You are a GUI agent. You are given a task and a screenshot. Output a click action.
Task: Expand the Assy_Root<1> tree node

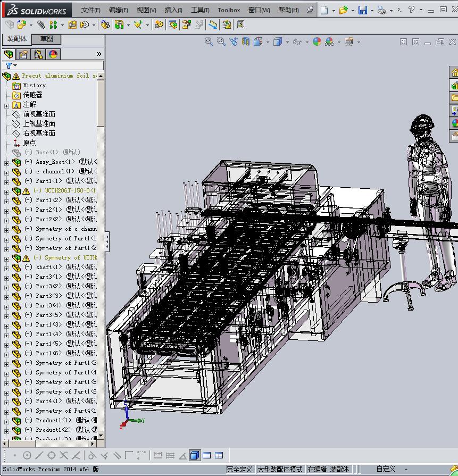[6, 163]
